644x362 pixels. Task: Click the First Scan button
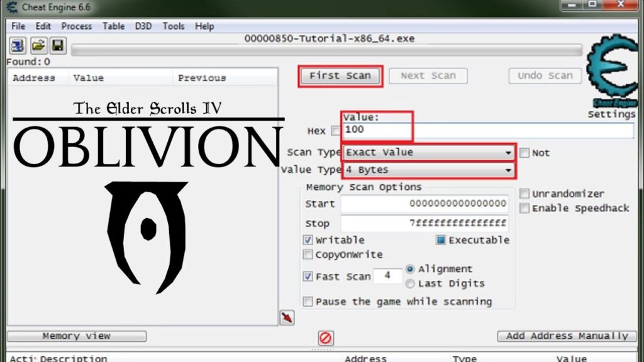click(x=340, y=76)
